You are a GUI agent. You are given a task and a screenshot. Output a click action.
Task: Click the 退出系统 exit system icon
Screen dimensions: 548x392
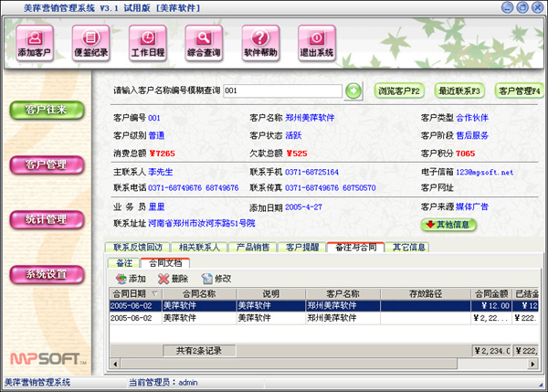pyautogui.click(x=317, y=41)
